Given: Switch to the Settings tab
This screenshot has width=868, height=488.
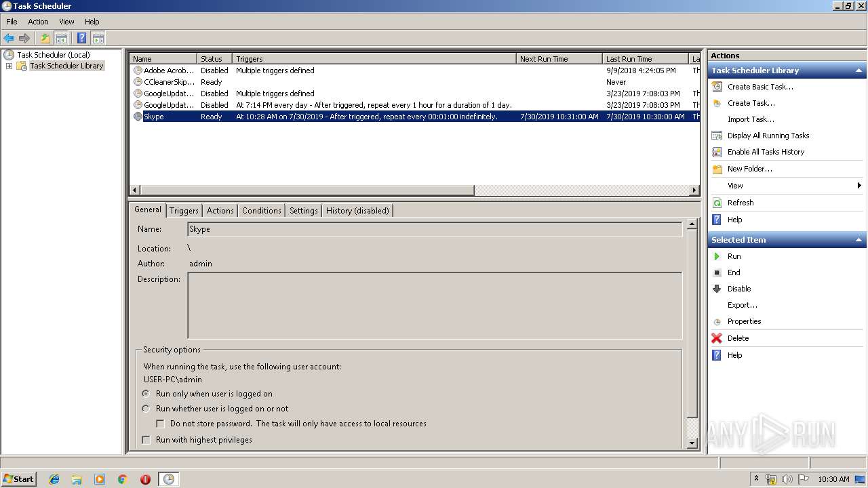Looking at the screenshot, I should 303,211.
